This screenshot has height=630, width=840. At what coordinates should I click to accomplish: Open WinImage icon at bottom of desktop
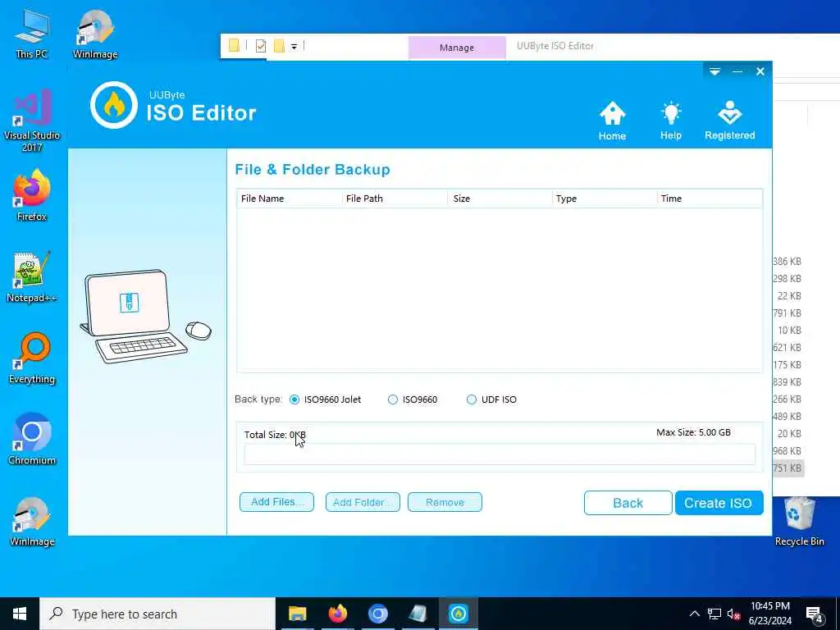pyautogui.click(x=32, y=521)
